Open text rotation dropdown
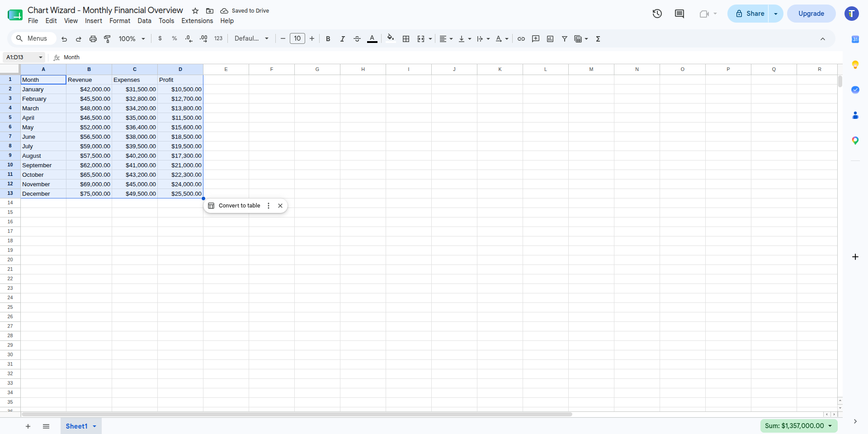Screen dimensions: 868x434 point(502,39)
